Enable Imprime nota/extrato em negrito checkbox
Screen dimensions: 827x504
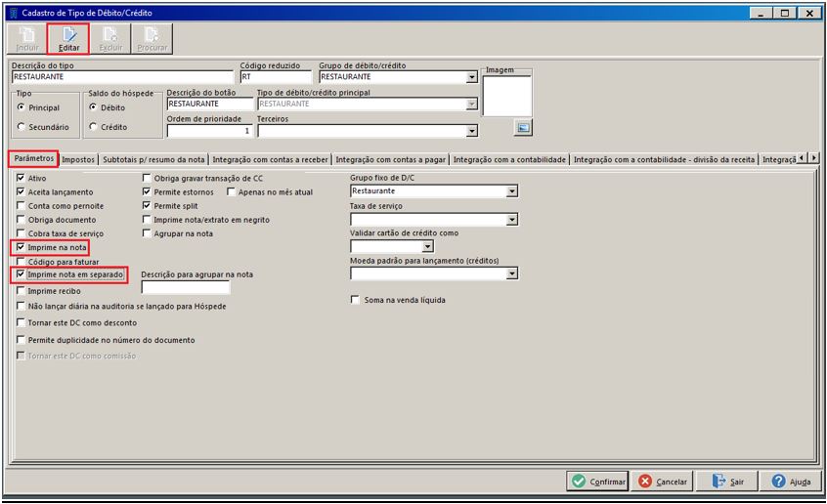[x=147, y=219]
